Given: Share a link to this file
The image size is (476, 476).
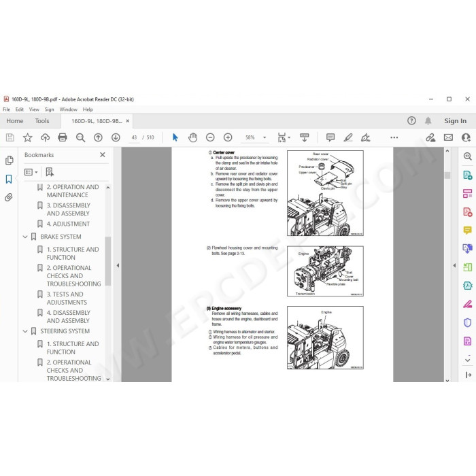Looking at the screenshot, I should 430,137.
